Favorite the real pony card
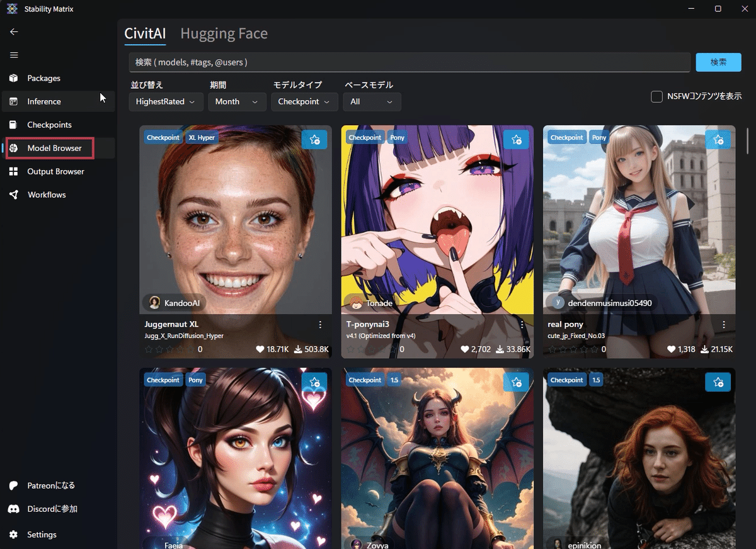 click(718, 139)
